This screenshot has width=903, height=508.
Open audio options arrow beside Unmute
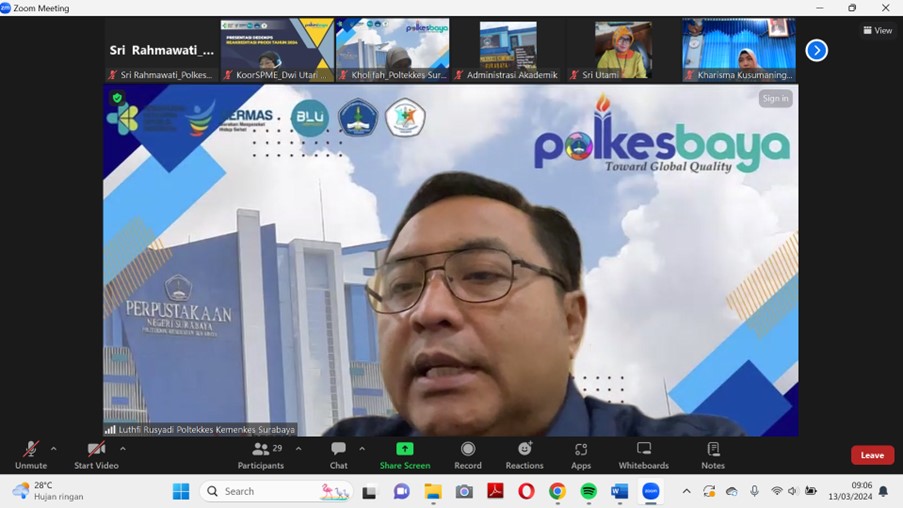[54, 449]
